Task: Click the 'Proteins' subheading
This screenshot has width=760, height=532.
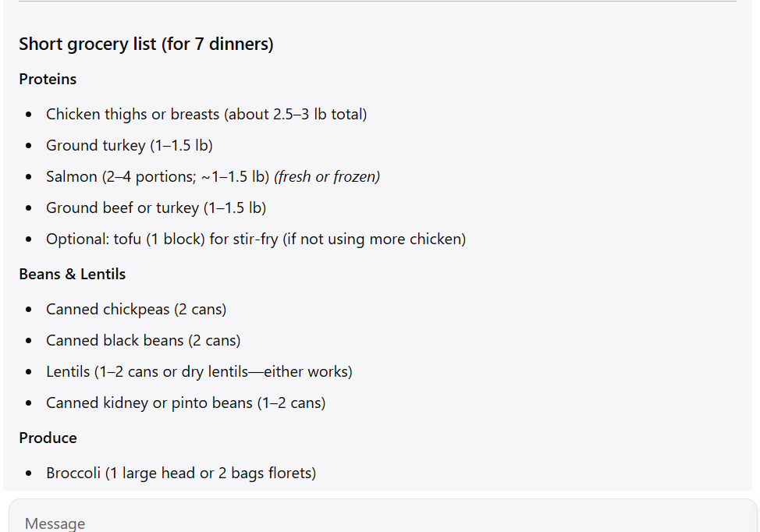Action: (48, 79)
